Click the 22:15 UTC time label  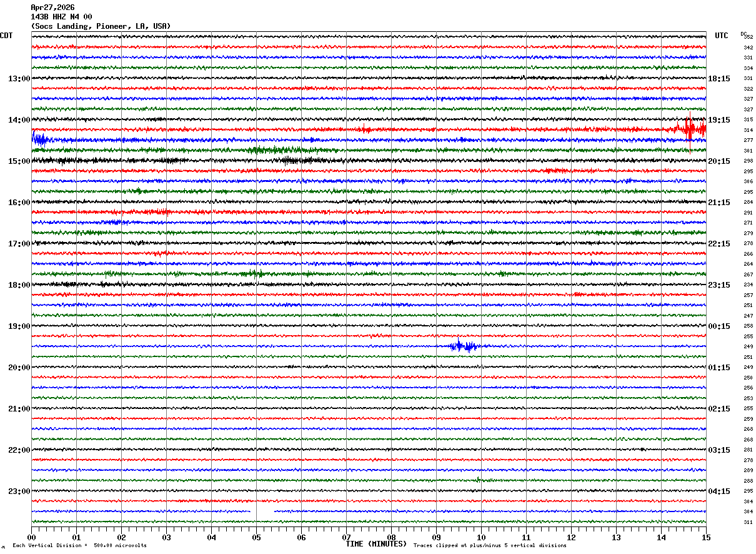coord(719,244)
